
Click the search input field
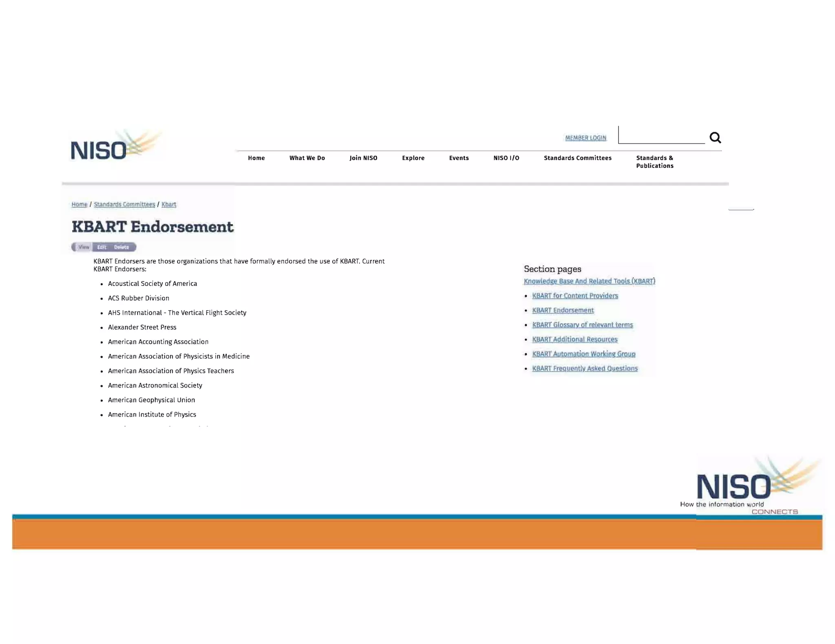coord(661,136)
